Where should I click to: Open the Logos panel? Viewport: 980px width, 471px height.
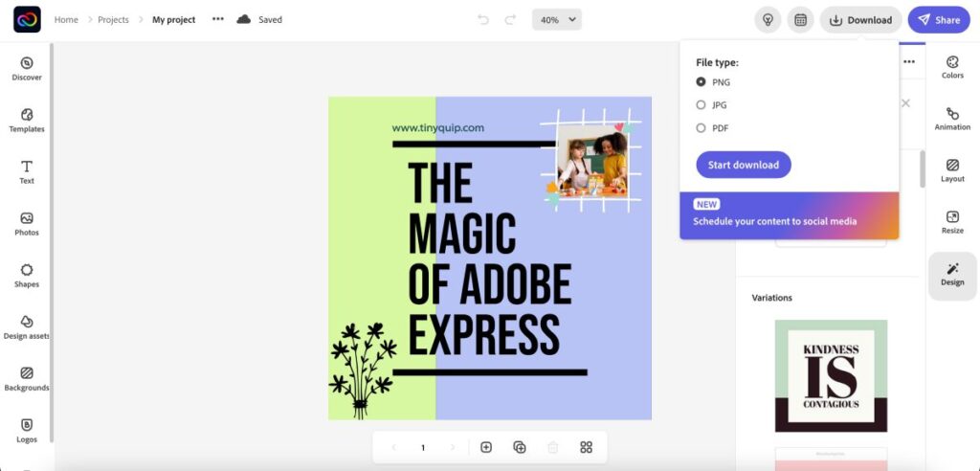pos(27,431)
